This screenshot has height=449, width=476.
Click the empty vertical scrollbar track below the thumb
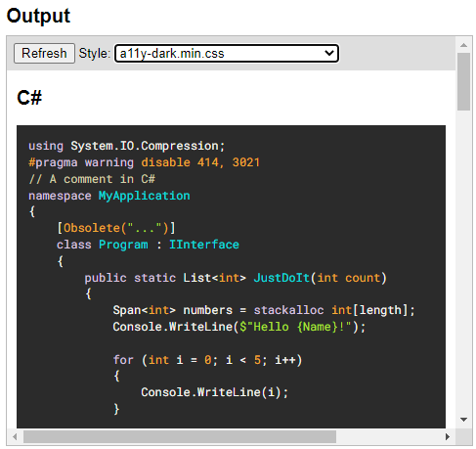click(x=463, y=261)
